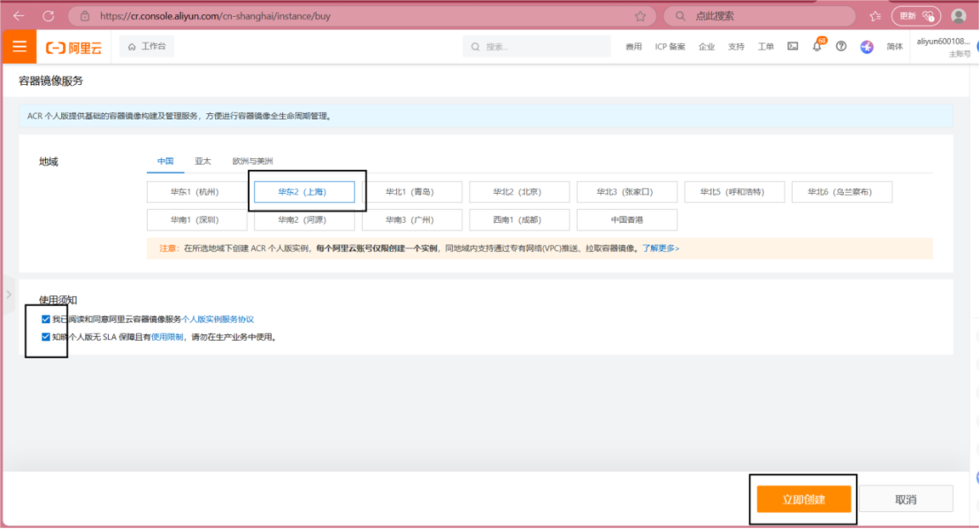The height and width of the screenshot is (529, 980).
Task: Click the browser address bar
Action: click(363, 16)
